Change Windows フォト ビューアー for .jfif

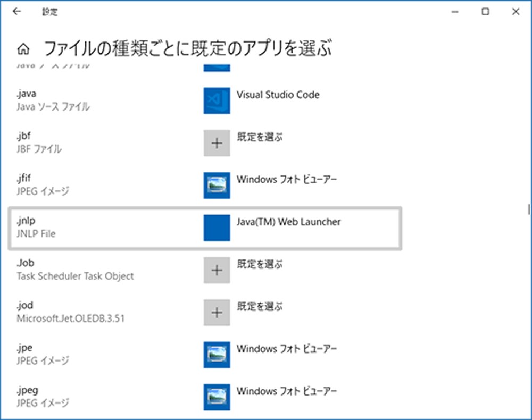coord(287,179)
